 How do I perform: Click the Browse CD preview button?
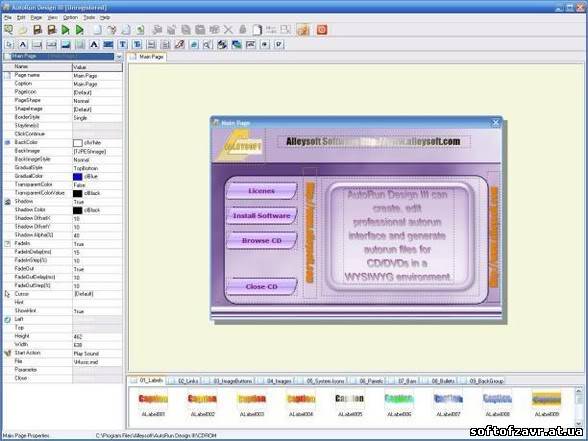(261, 240)
